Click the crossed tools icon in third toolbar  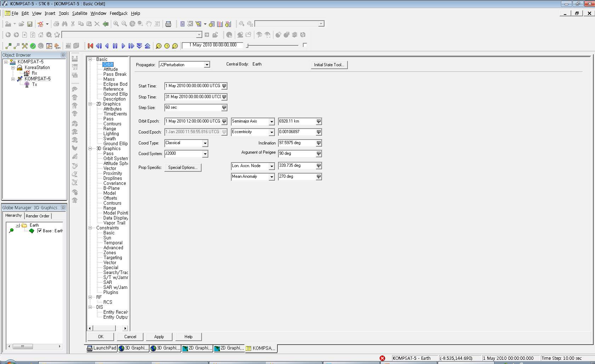pyautogui.click(x=24, y=46)
